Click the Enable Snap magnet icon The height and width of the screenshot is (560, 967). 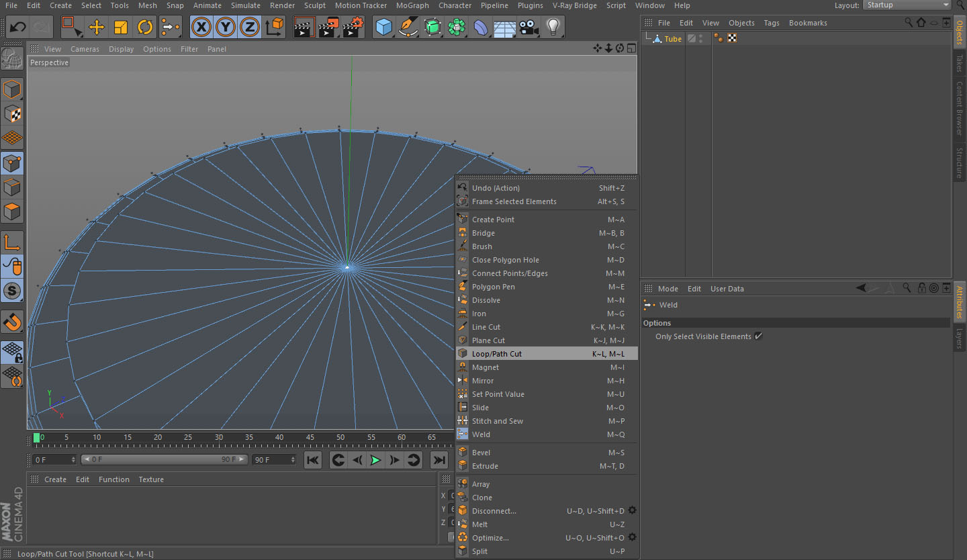(x=12, y=322)
